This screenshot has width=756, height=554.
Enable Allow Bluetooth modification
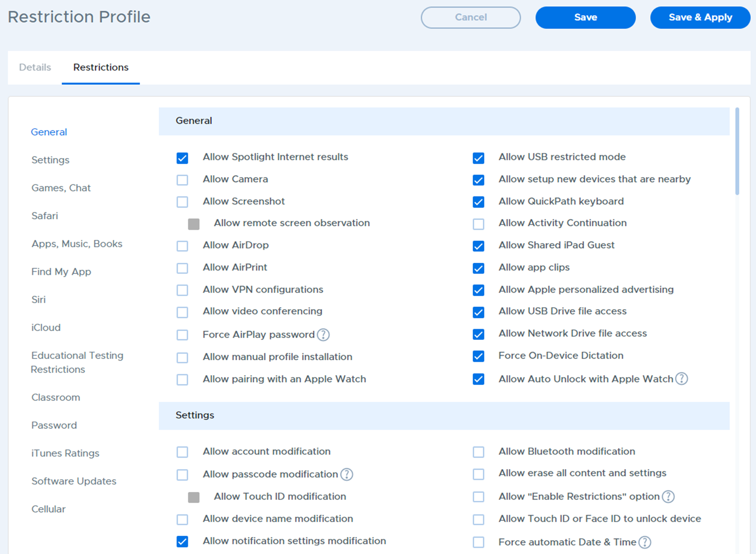click(478, 452)
